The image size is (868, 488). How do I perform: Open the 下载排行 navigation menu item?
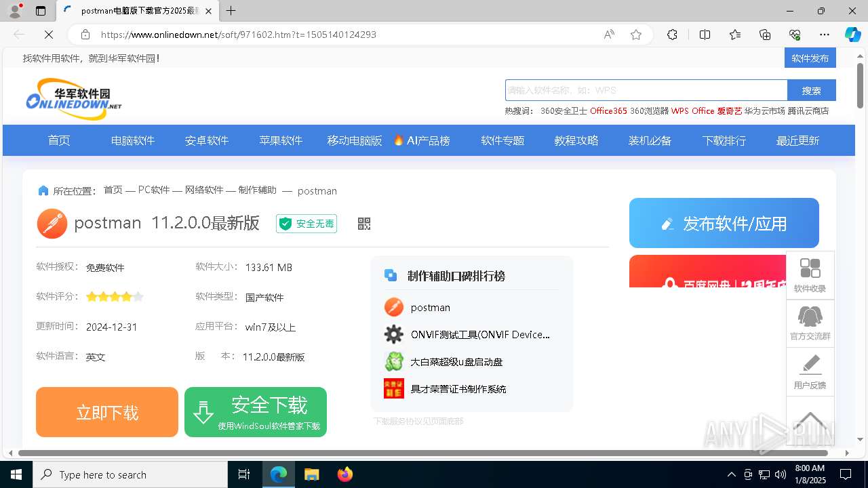(724, 140)
